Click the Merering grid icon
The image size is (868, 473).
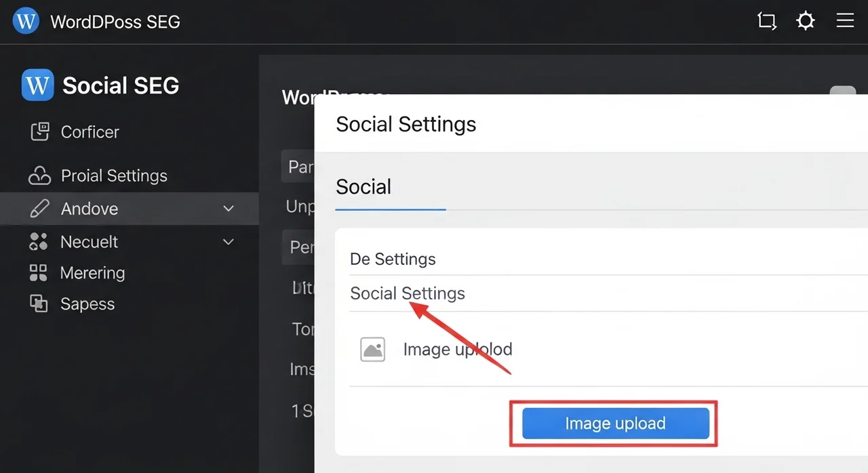tap(39, 273)
